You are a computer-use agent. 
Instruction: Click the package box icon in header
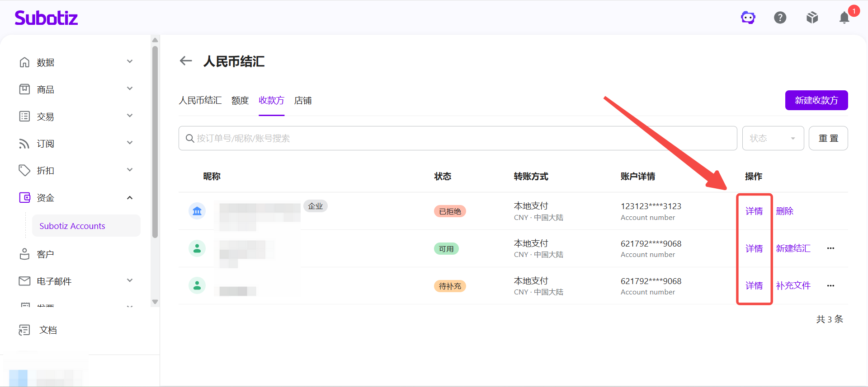pyautogui.click(x=812, y=18)
